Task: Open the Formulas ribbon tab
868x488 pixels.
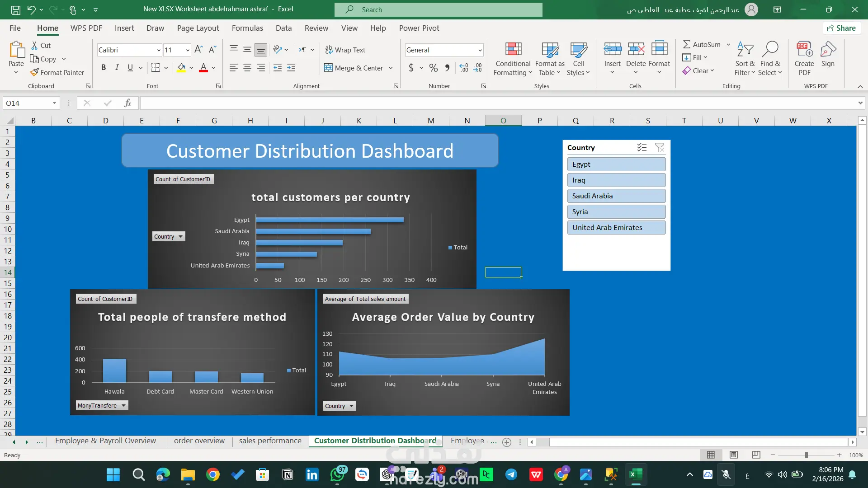Action: point(247,28)
